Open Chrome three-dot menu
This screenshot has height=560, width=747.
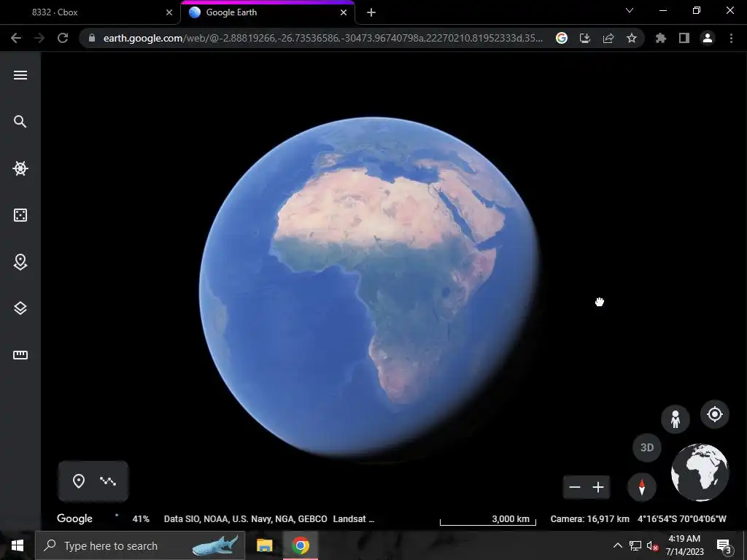(x=731, y=38)
